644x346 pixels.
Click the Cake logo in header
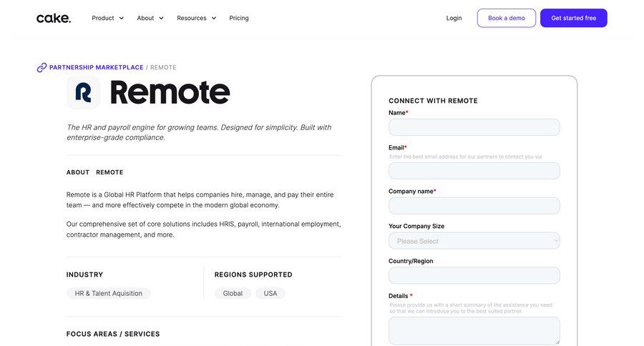coord(54,18)
